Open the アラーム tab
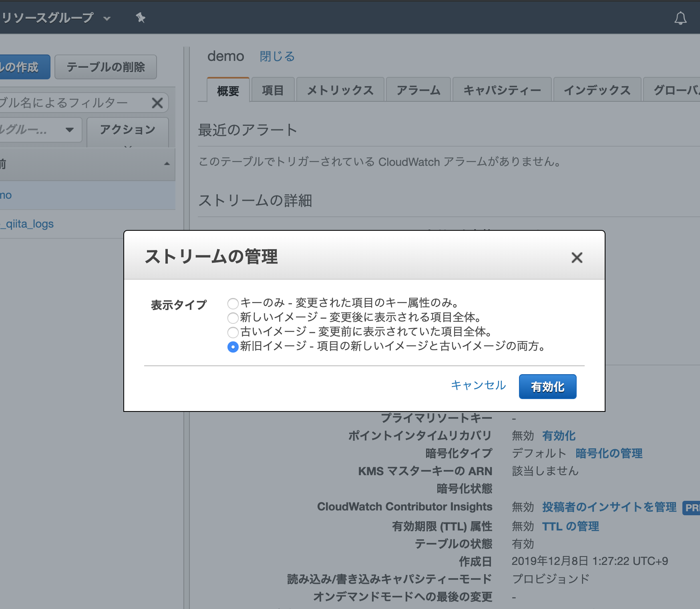 point(418,90)
